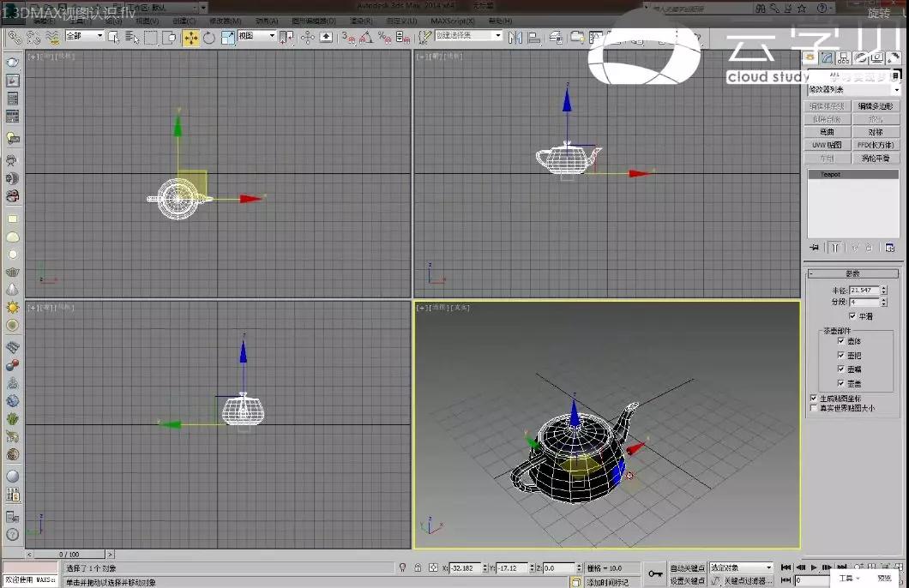Enable 真实世界贴图大小 checkbox
This screenshot has height=588, width=909.
[x=813, y=408]
